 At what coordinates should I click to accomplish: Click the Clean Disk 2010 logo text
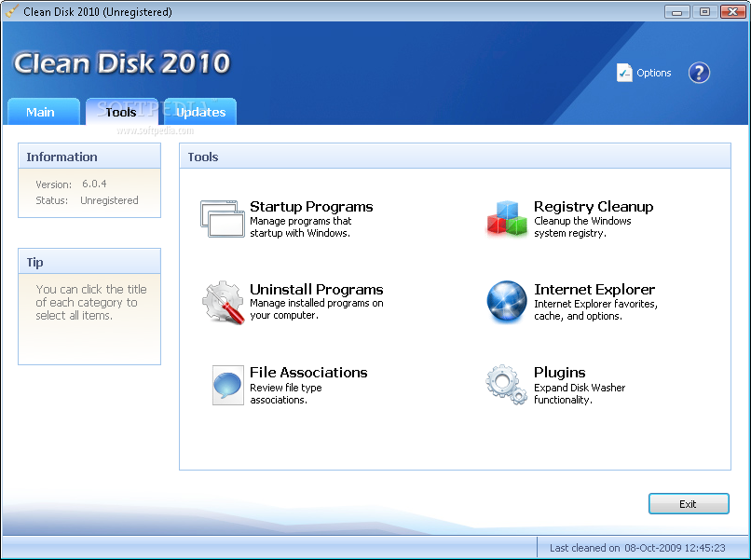(122, 62)
